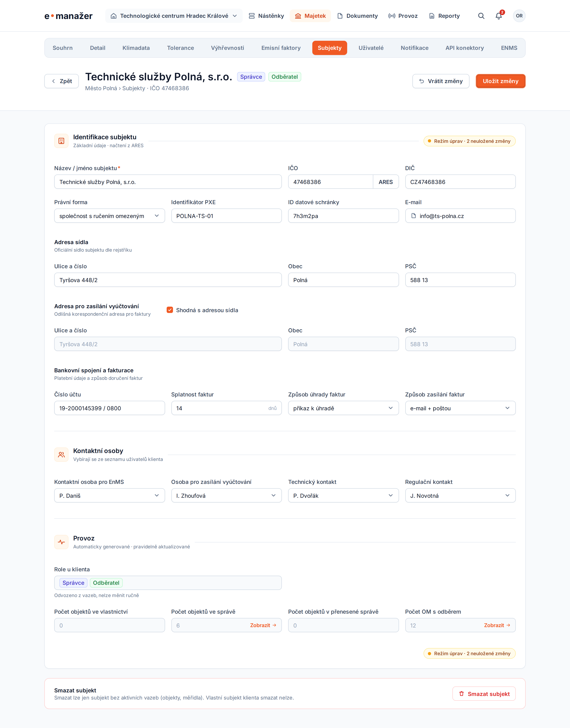
Task: Click the trash icon on Smazat subjekt
Action: [461, 694]
